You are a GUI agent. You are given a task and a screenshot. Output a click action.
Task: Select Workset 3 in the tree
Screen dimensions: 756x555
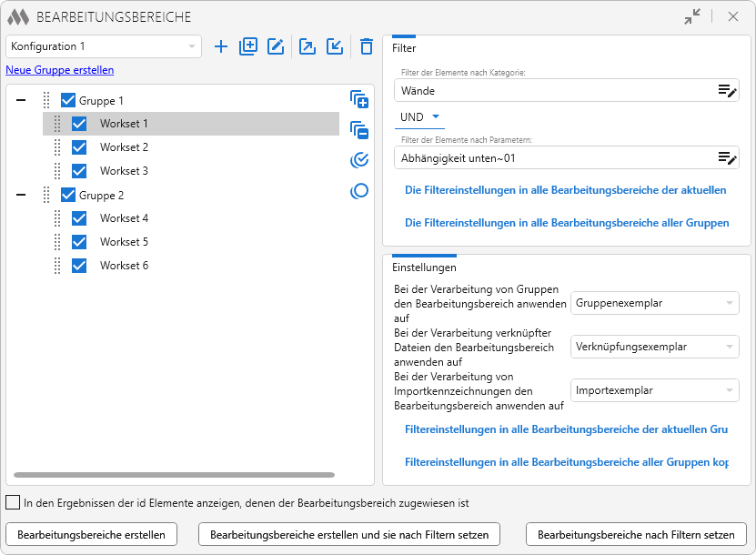point(124,171)
